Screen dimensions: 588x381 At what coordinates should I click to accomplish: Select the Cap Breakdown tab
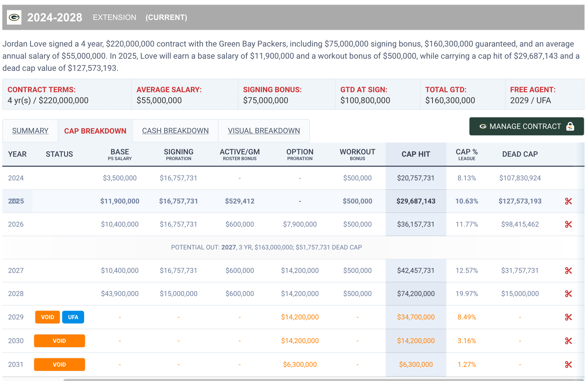click(x=95, y=131)
